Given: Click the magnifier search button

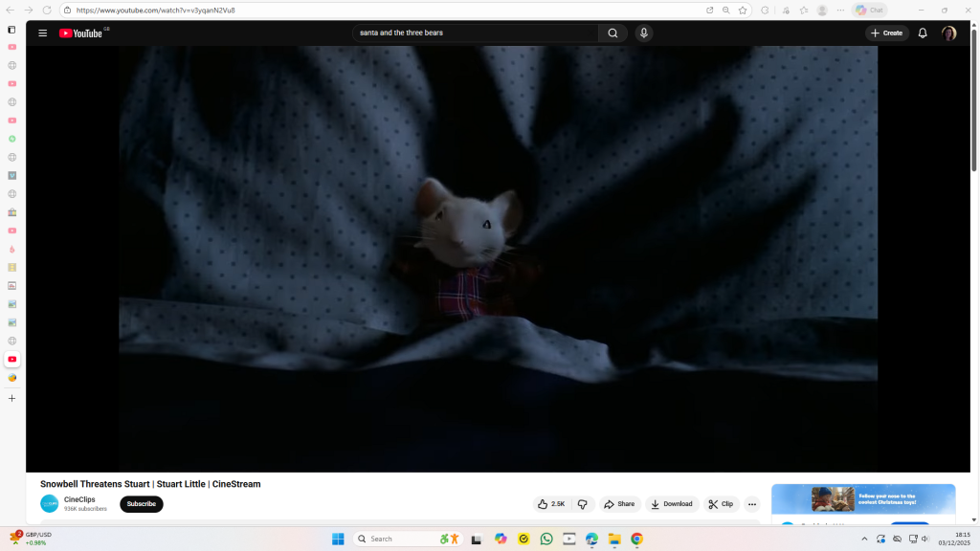Looking at the screenshot, I should point(612,33).
